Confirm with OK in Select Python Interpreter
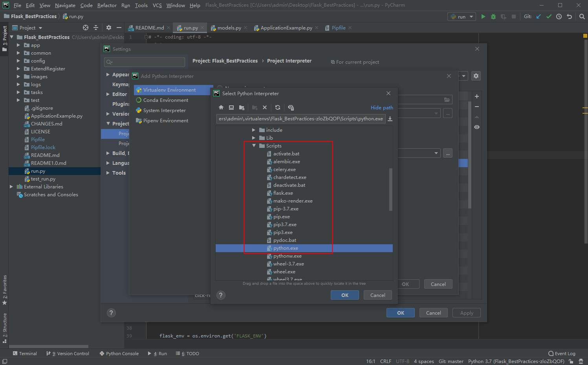Image resolution: width=588 pixels, height=365 pixels. [x=345, y=295]
